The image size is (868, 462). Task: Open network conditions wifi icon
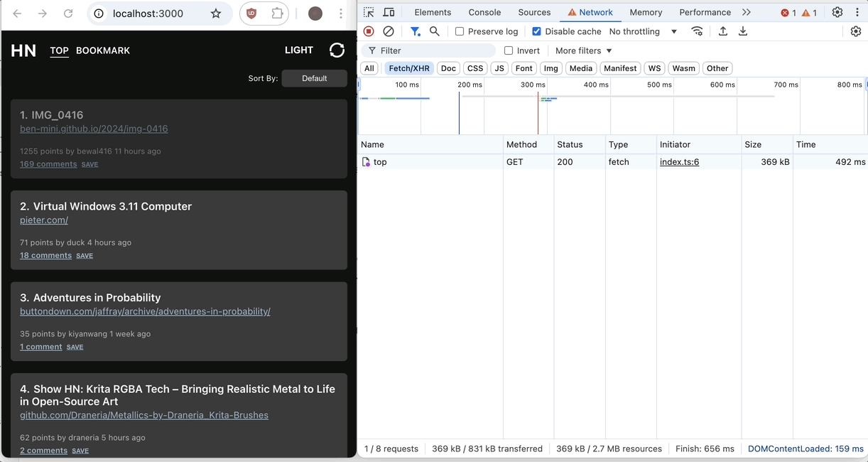coord(697,31)
